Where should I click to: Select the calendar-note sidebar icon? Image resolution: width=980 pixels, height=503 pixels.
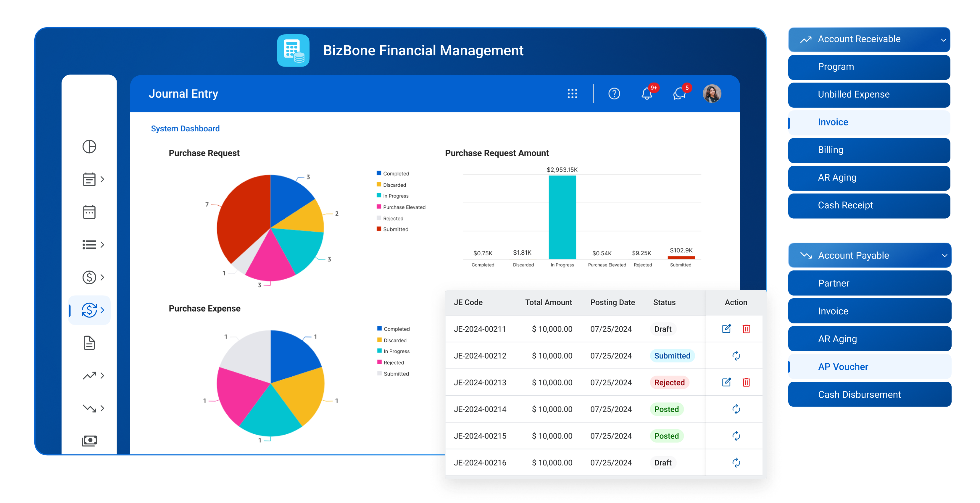[89, 179]
